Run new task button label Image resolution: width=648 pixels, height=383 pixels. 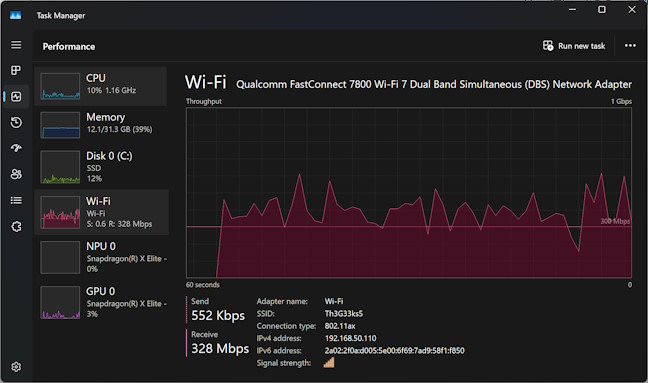pos(581,46)
